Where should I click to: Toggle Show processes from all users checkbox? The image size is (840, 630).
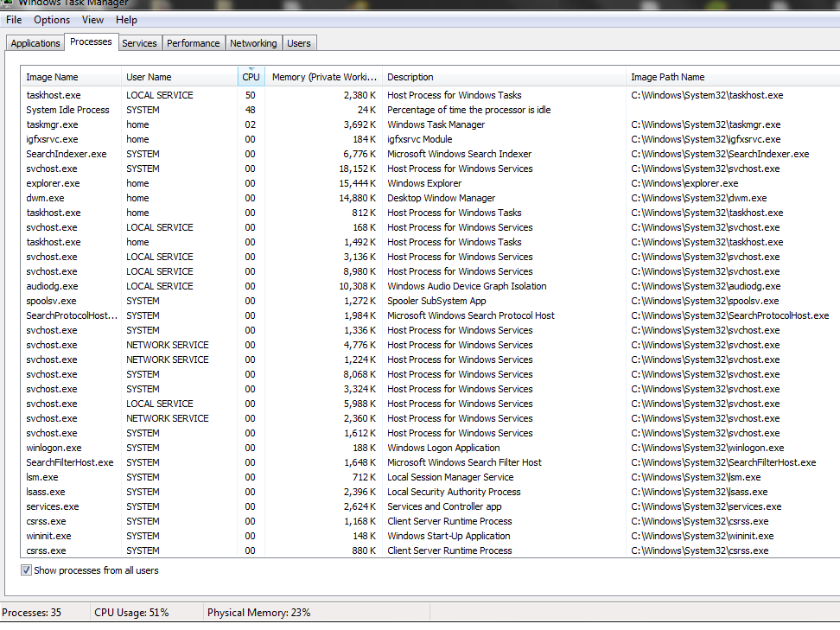26,570
